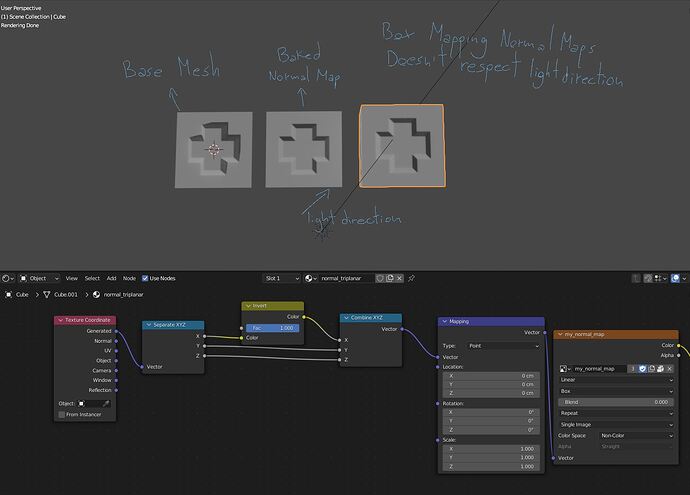Open the Add menu in node editor
The image size is (690, 495).
111,279
